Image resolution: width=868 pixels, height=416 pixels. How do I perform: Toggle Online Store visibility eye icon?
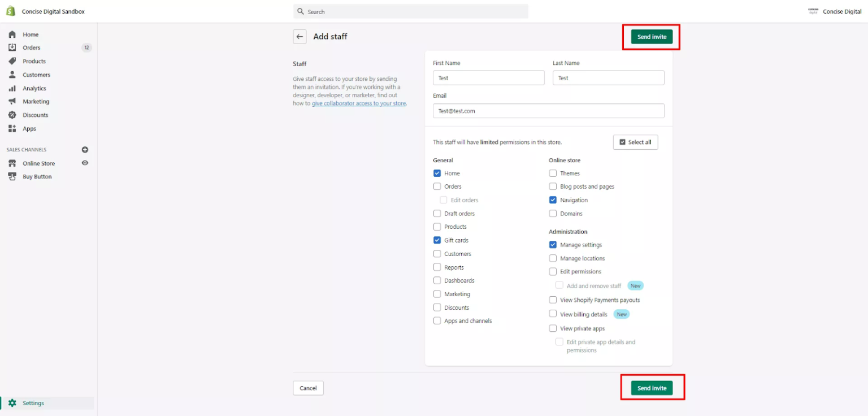pos(85,163)
